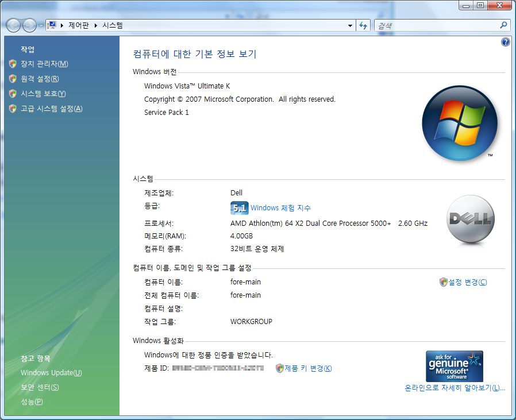Click 설정 변경(C) link
This screenshot has width=516, height=420.
tap(468, 282)
